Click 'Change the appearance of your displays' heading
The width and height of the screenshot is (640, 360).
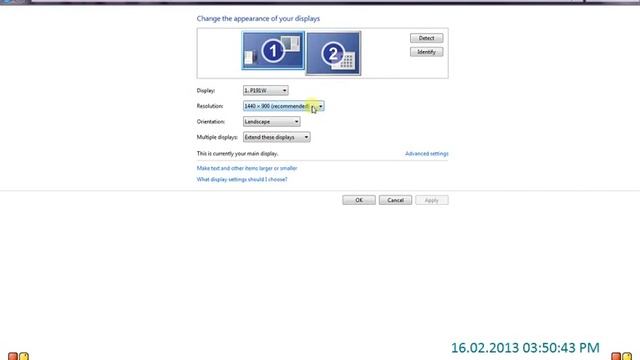click(258, 18)
